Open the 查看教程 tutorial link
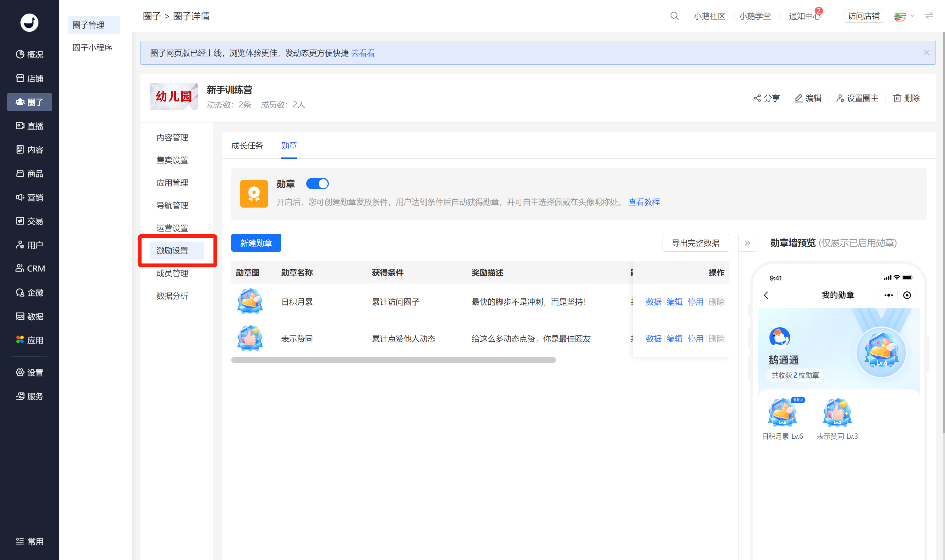This screenshot has height=560, width=945. pos(644,202)
